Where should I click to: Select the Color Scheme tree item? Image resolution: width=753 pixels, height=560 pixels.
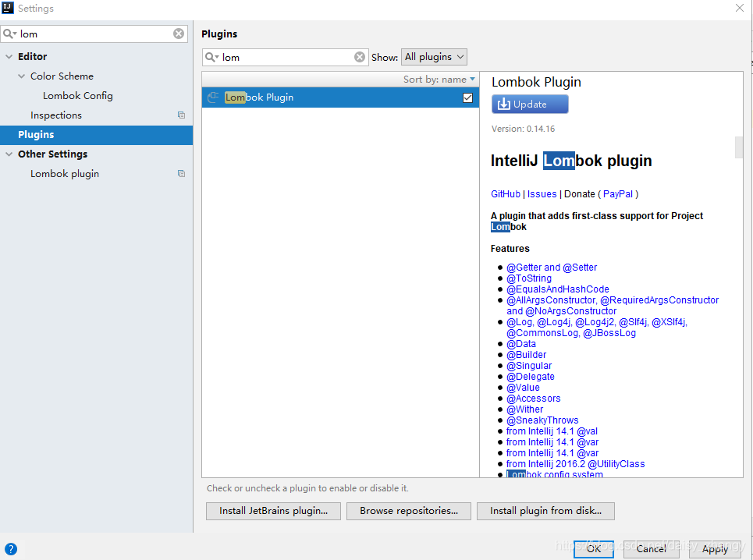[62, 76]
